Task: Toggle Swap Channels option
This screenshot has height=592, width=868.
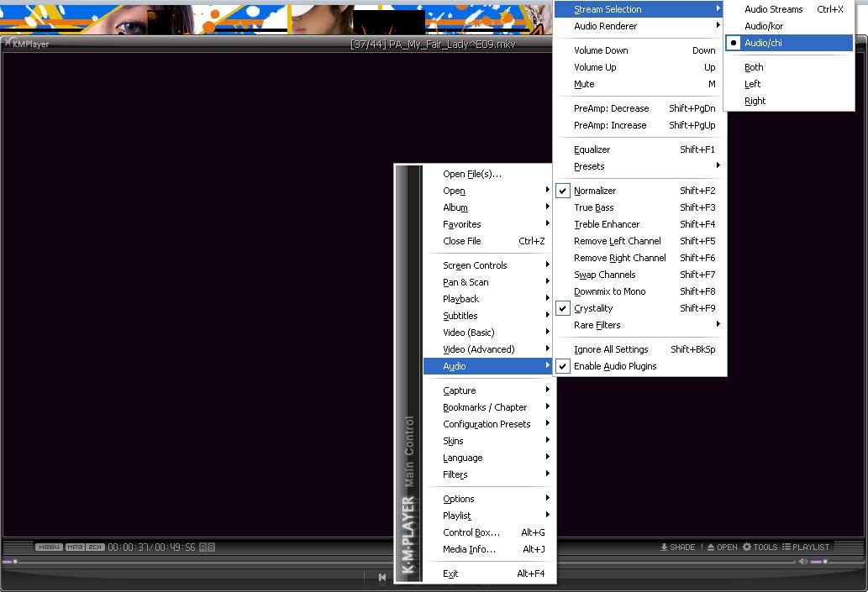Action: click(640, 275)
